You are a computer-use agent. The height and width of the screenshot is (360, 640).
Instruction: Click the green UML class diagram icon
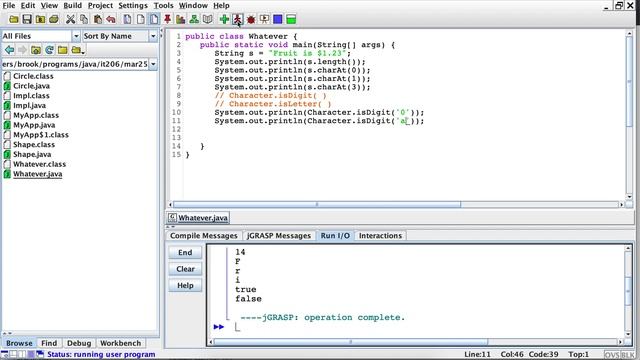[x=194, y=19]
